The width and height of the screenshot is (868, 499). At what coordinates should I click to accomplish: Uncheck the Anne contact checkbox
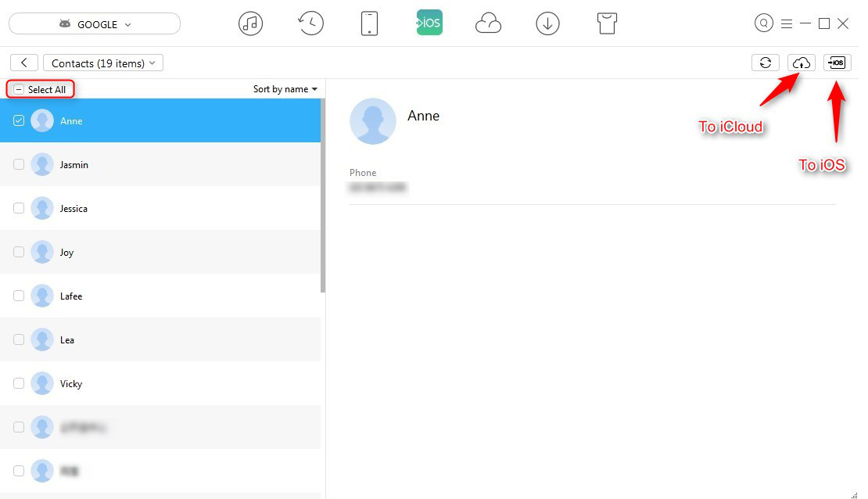coord(19,120)
